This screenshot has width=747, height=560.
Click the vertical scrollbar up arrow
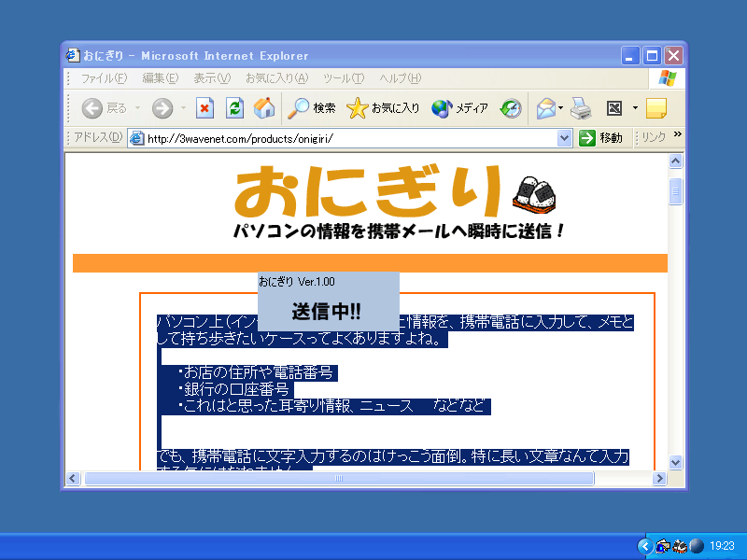point(675,161)
